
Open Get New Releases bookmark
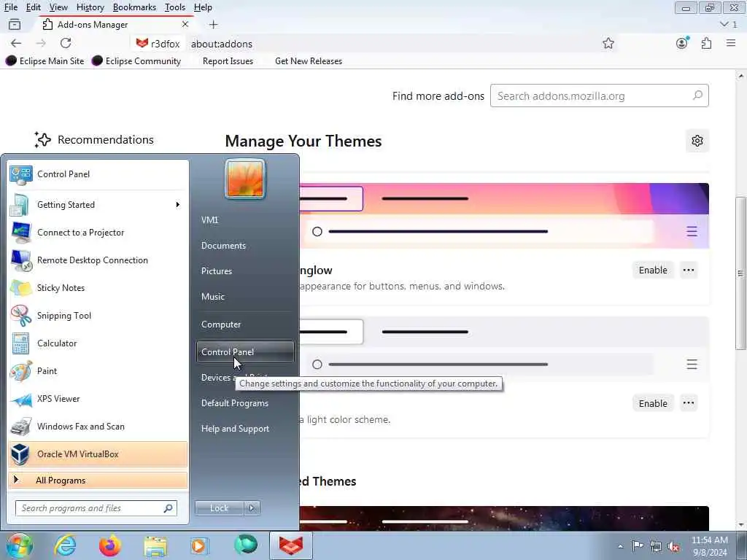coord(309,61)
